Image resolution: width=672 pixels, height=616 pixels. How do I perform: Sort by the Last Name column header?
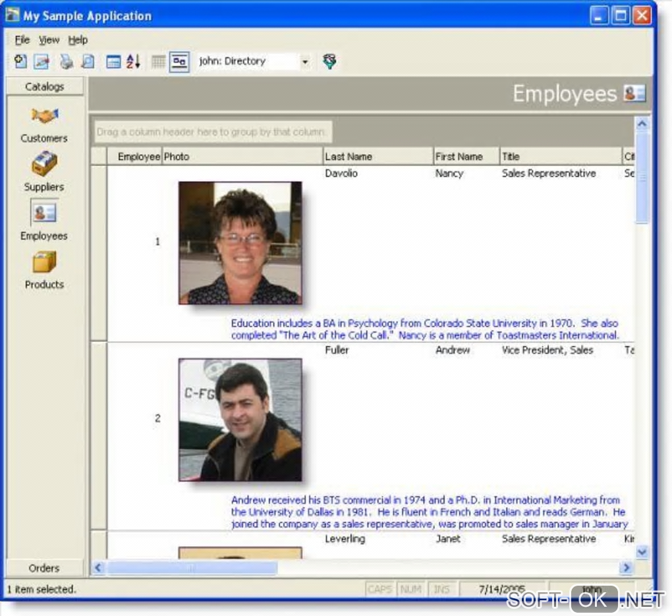(378, 156)
